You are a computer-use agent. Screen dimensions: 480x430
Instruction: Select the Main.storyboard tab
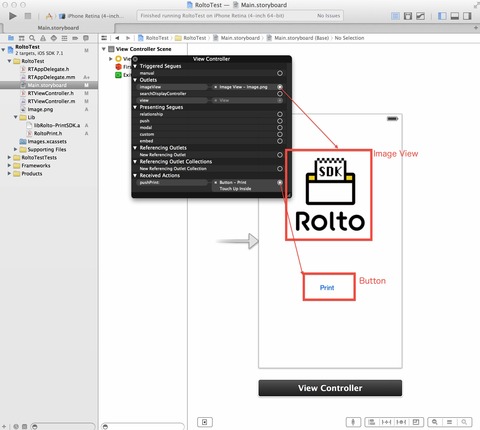click(x=58, y=28)
